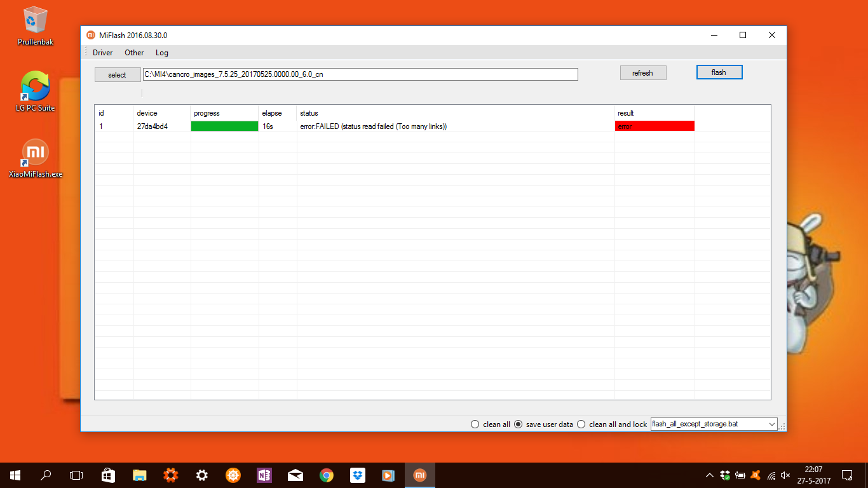Open taskbar search magnifier
Viewport: 868px width, 488px height.
46,475
